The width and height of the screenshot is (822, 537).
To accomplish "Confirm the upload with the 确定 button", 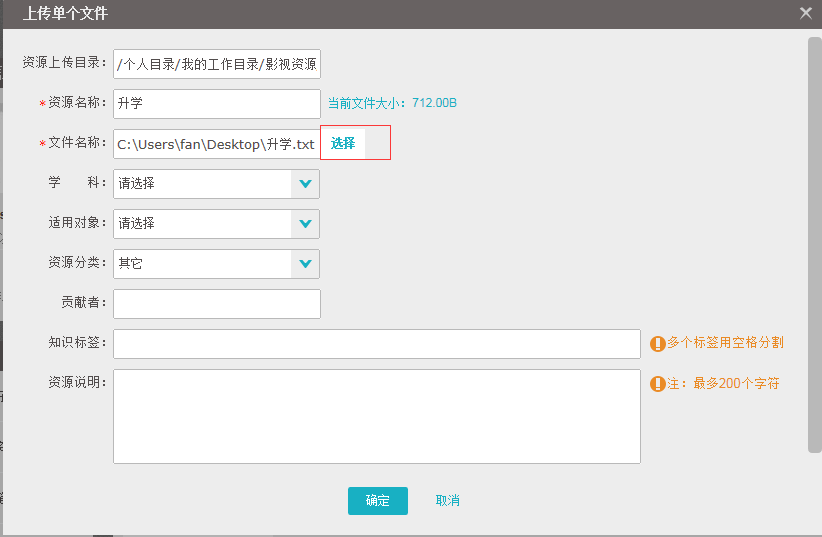I will [377, 501].
